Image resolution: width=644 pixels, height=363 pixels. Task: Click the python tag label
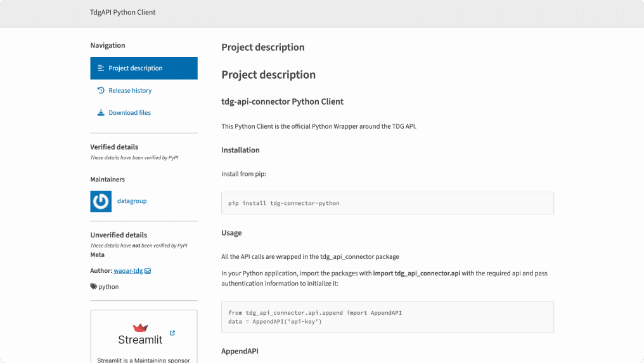point(108,287)
